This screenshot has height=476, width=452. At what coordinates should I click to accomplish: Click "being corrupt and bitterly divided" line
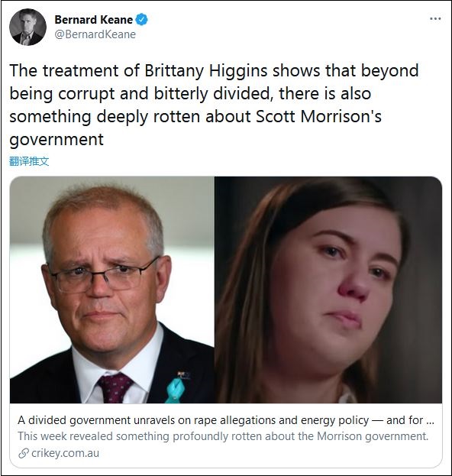(x=140, y=94)
